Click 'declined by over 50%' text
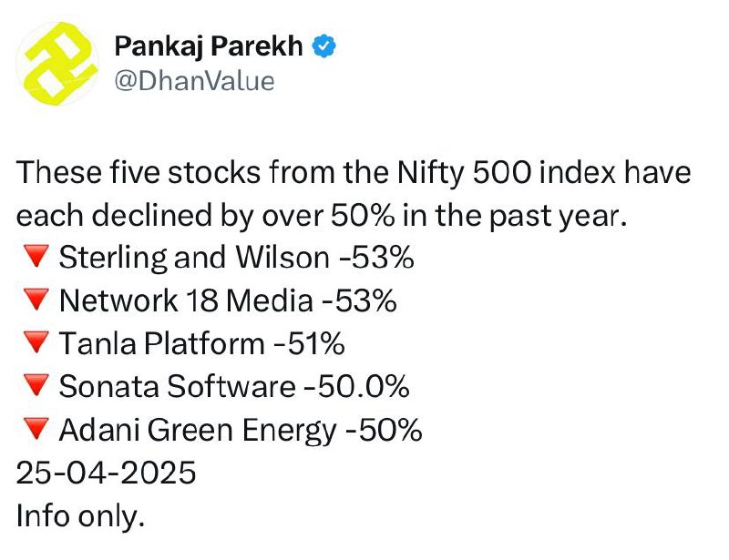The height and width of the screenshot is (560, 729). coord(242,216)
